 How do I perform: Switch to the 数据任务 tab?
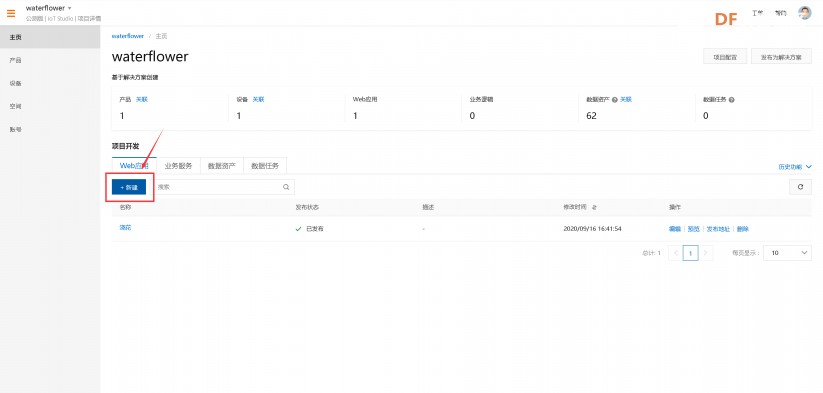pyautogui.click(x=265, y=166)
